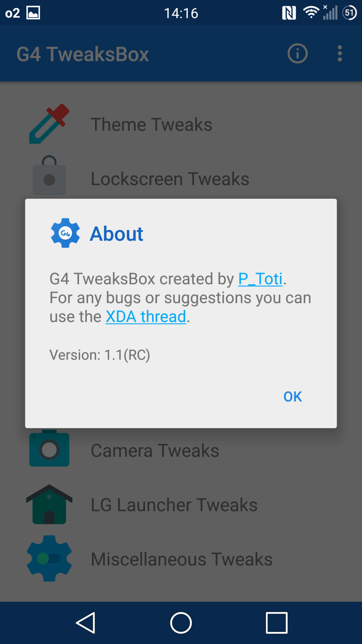
Task: Select Theme Tweaks menu entry
Action: click(151, 124)
